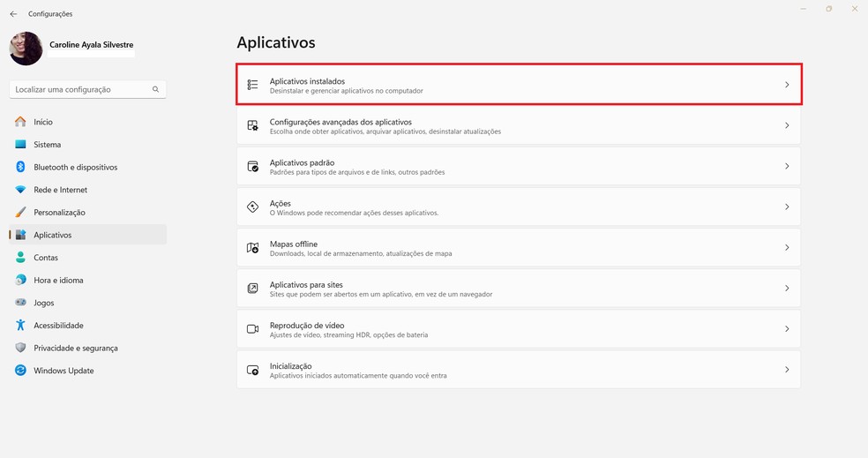
Task: Go to Personalização in the sidebar
Action: pyautogui.click(x=59, y=213)
